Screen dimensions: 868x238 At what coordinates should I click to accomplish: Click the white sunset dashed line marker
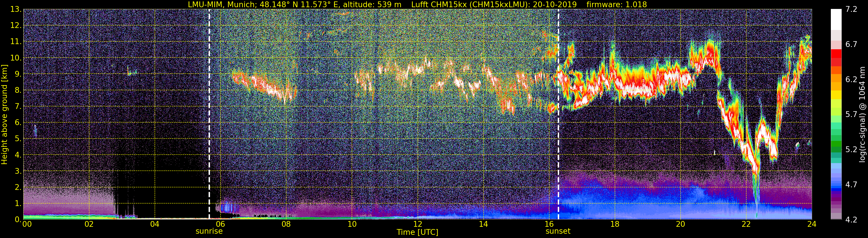(x=558, y=114)
